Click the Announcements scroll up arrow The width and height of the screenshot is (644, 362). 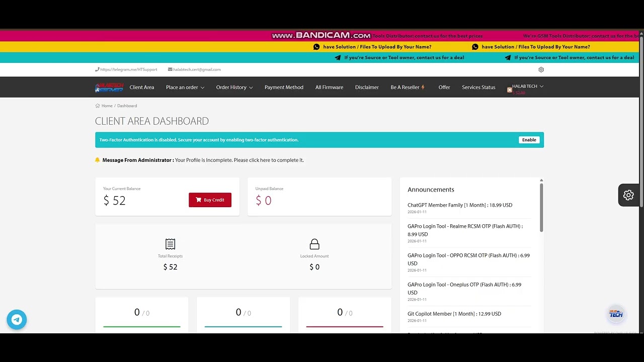tap(541, 180)
